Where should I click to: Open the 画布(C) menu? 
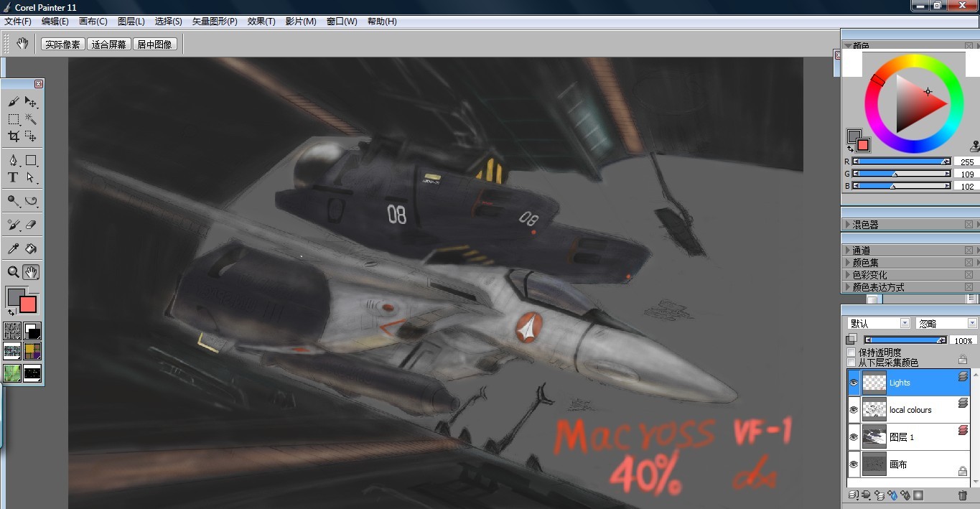(x=93, y=22)
